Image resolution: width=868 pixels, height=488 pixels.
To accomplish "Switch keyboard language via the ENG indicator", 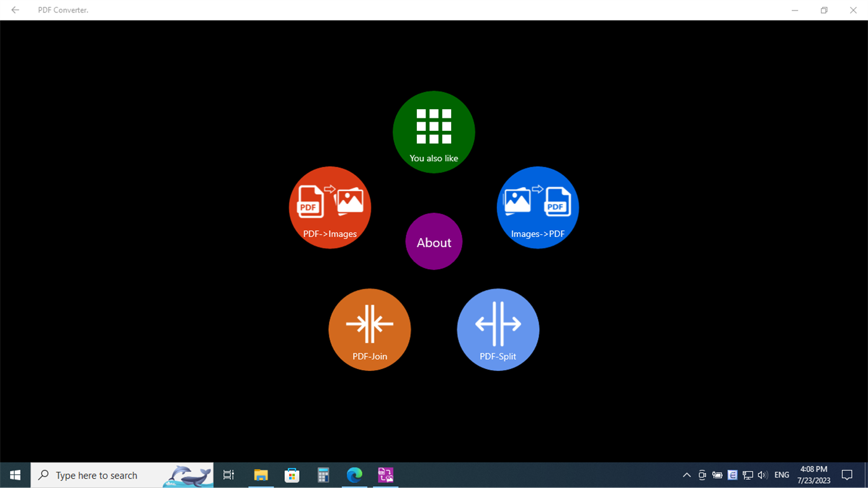I will coord(781,475).
